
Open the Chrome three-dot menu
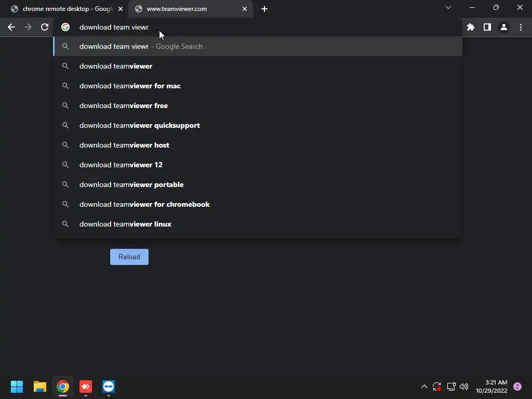(521, 27)
